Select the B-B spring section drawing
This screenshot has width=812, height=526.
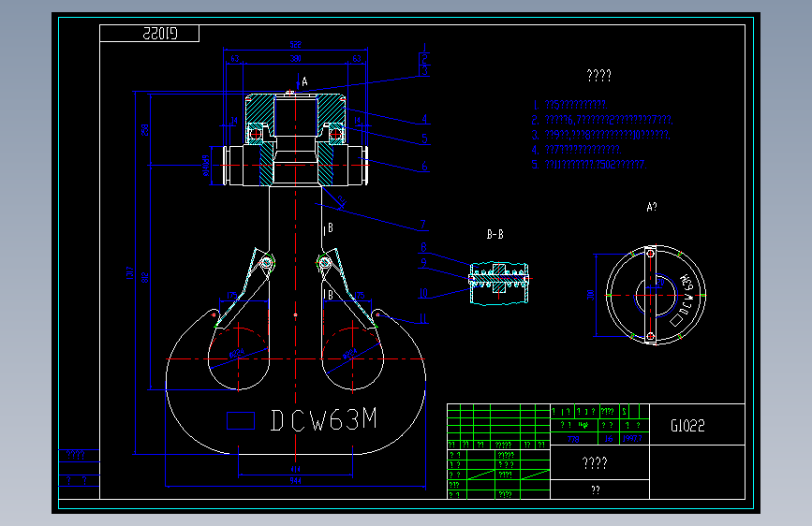[498, 283]
